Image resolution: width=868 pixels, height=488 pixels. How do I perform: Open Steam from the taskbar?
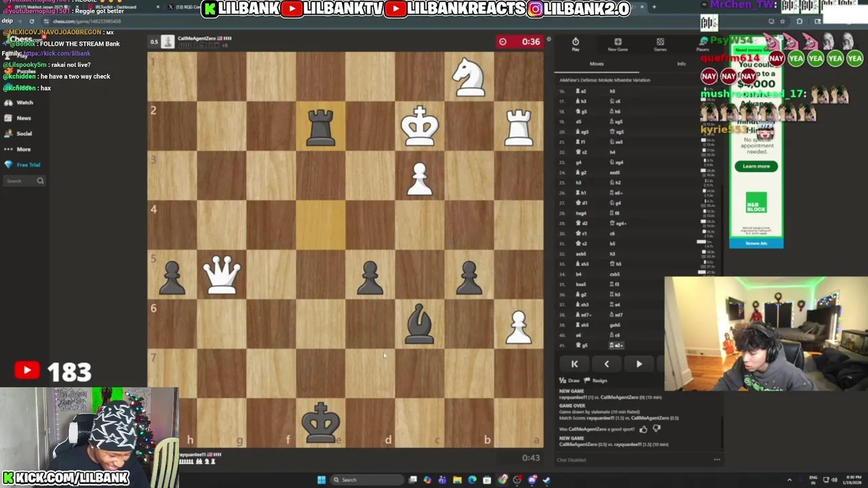click(x=547, y=480)
